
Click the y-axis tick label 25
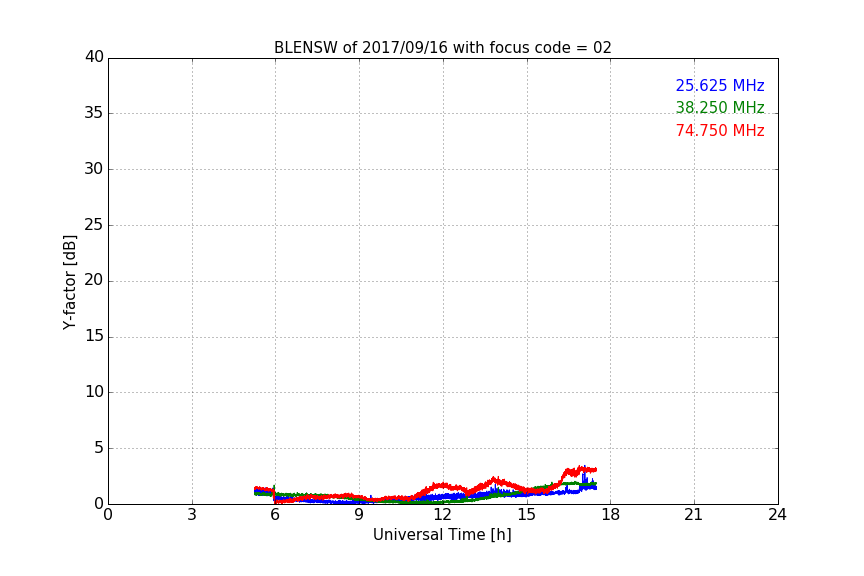tap(94, 225)
